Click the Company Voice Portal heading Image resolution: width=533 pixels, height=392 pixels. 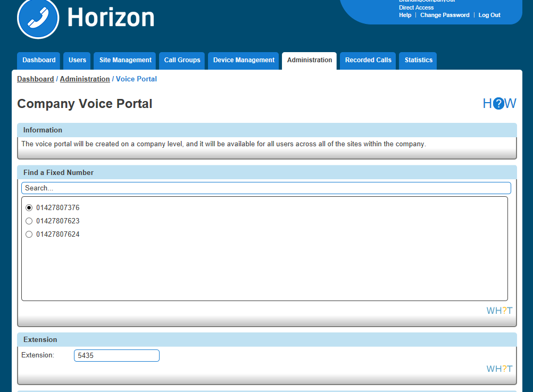85,104
